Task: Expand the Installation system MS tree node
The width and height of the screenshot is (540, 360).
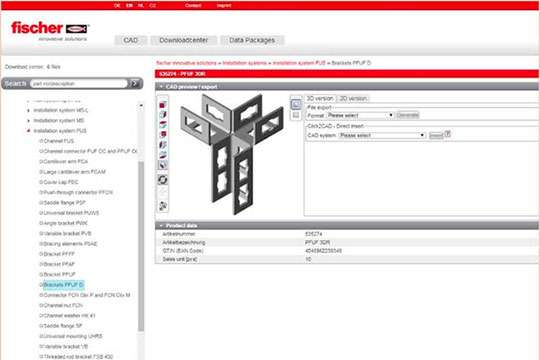Action: click(x=29, y=121)
